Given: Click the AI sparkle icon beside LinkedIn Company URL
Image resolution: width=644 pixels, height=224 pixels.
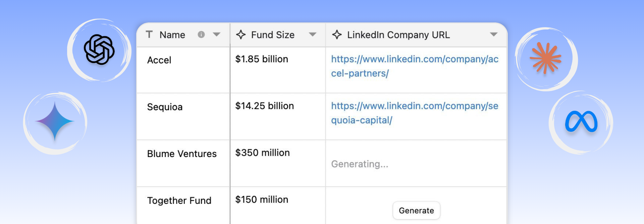Looking at the screenshot, I should click(337, 34).
